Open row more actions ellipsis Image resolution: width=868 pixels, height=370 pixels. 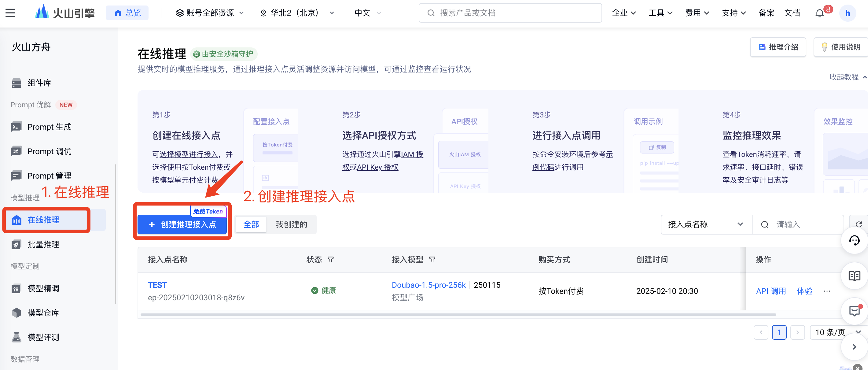[x=827, y=291]
